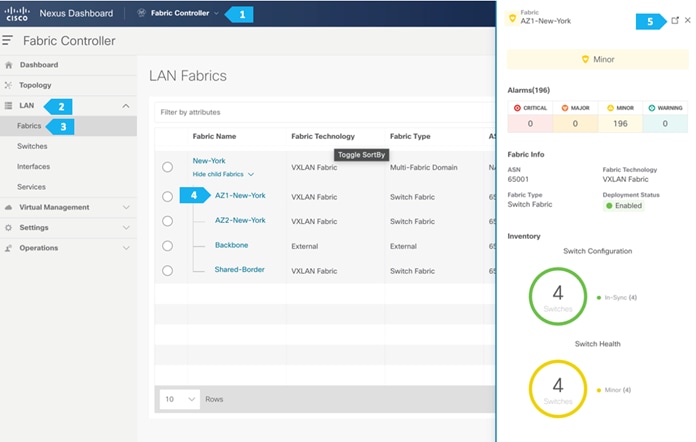Click the Minor (4) legend entry
696x442 pixels.
614,390
